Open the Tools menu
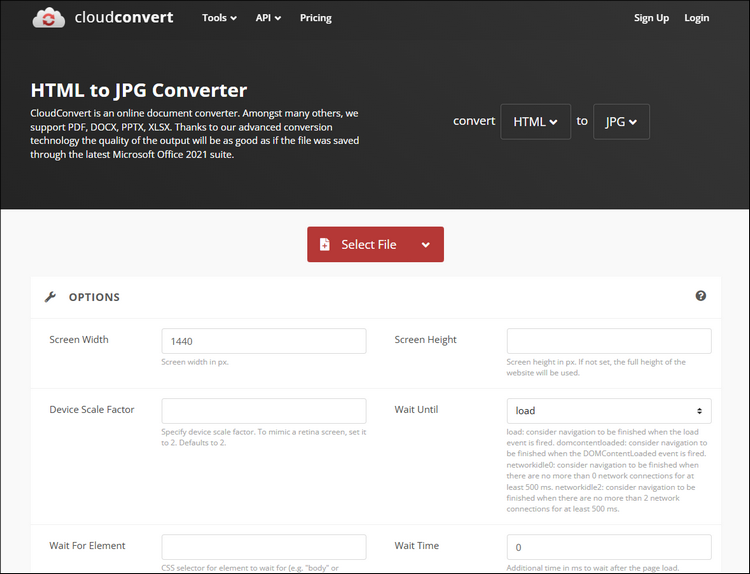The height and width of the screenshot is (574, 750). coord(219,18)
